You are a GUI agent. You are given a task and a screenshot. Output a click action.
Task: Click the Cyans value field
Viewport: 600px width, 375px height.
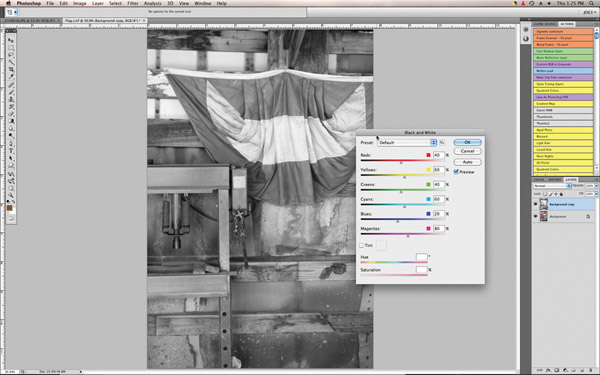point(439,199)
